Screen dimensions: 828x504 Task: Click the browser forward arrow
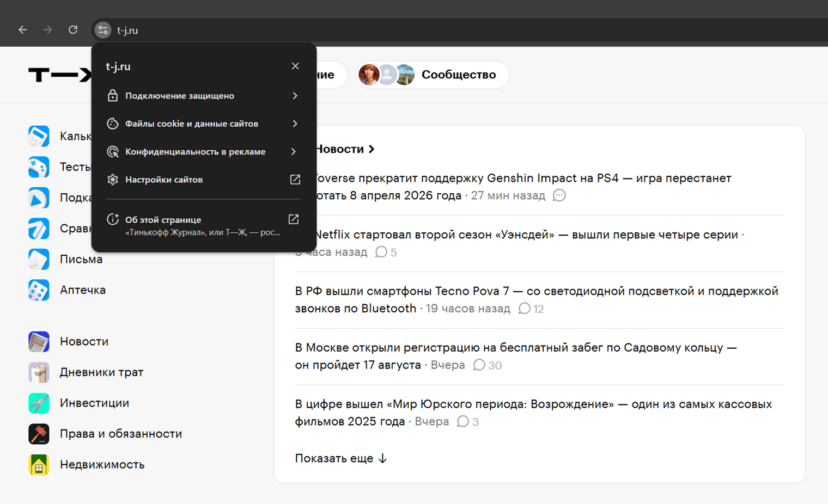pyautogui.click(x=47, y=30)
